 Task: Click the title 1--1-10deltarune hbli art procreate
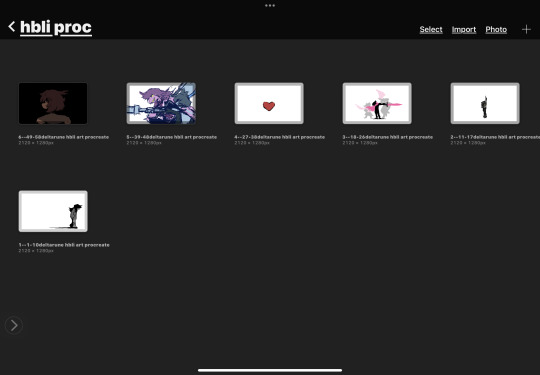pos(64,245)
